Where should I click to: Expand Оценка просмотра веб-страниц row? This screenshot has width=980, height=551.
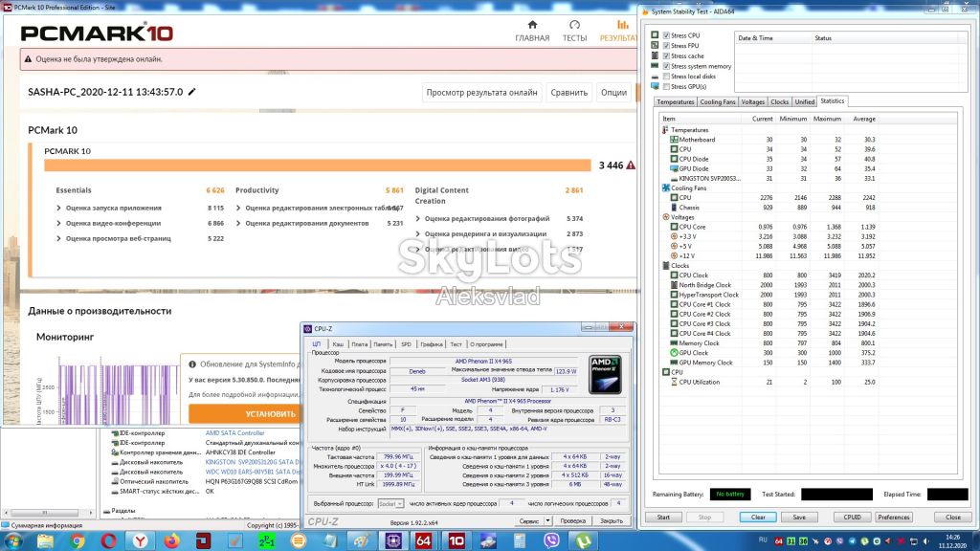click(x=58, y=238)
